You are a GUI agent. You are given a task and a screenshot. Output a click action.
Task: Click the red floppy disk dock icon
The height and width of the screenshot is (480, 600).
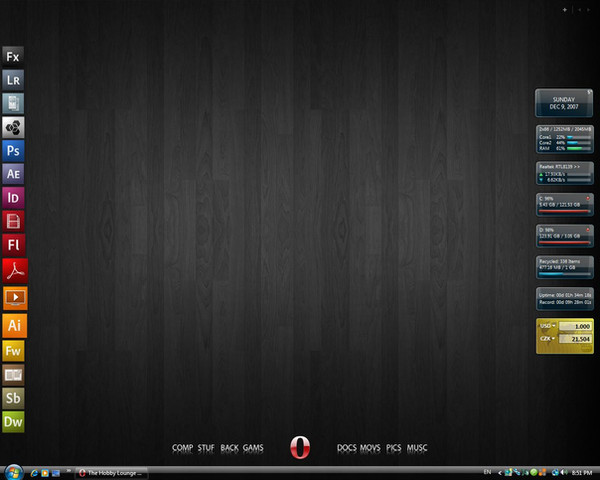click(13, 221)
